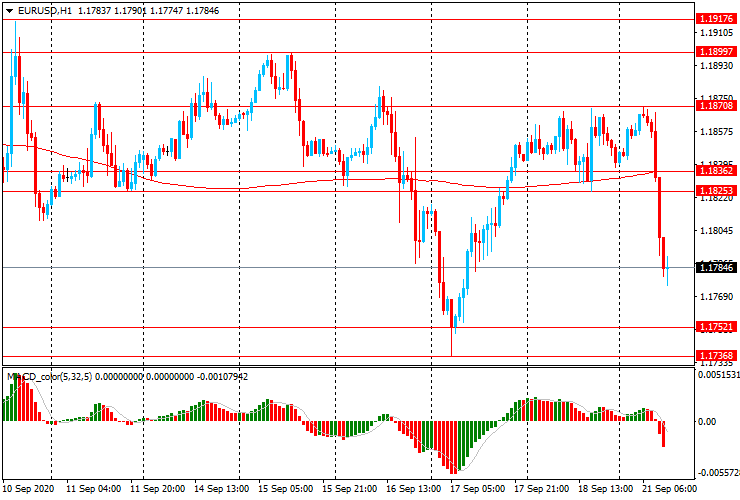Screen dimensions: 740x500
Task: Select the 1.18997 price level label
Action: tap(716, 51)
